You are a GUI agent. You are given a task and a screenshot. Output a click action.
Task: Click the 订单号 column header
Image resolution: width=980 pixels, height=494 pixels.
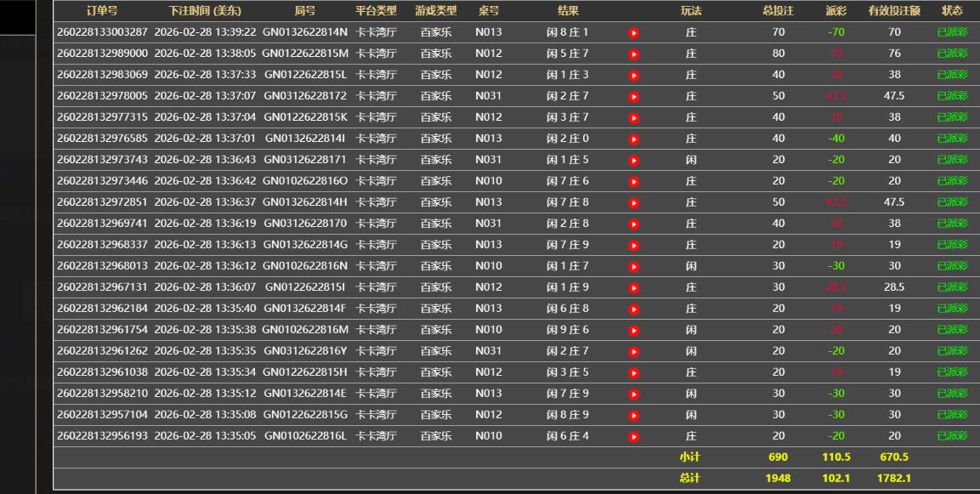pyautogui.click(x=102, y=11)
